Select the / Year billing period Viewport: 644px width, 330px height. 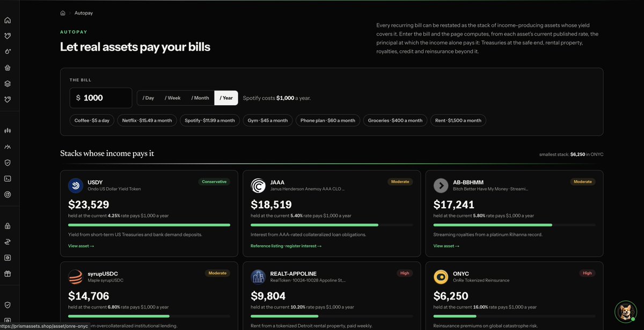click(226, 98)
